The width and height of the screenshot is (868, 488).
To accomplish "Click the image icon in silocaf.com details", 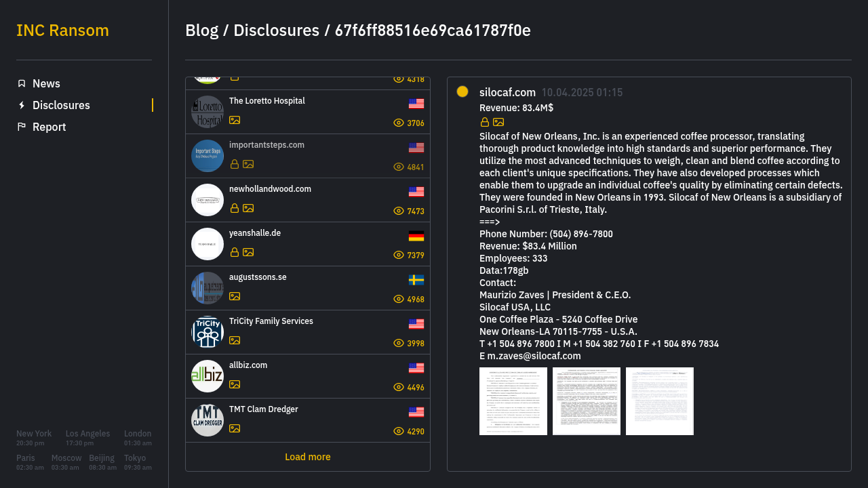I will click(498, 122).
